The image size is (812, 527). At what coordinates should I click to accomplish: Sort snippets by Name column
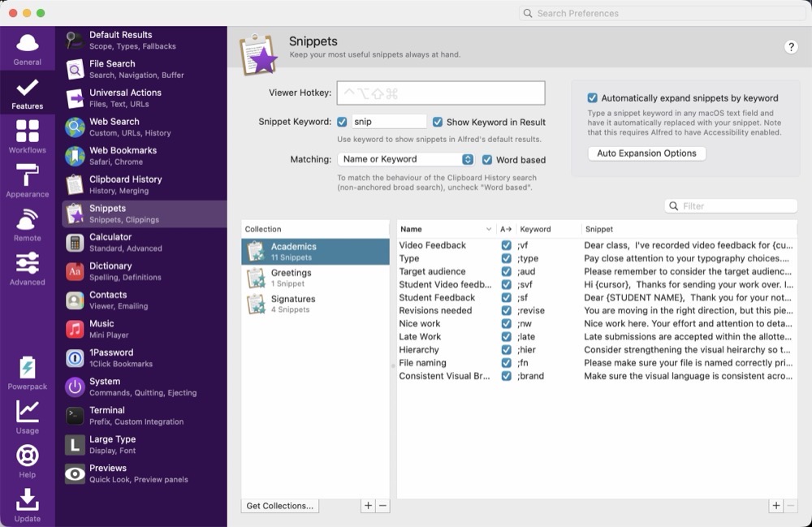446,229
